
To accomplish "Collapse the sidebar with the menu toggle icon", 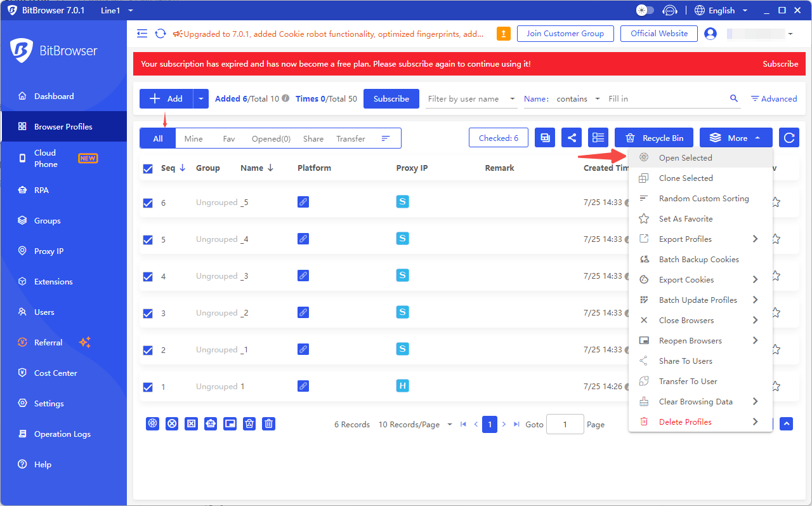I will [142, 34].
